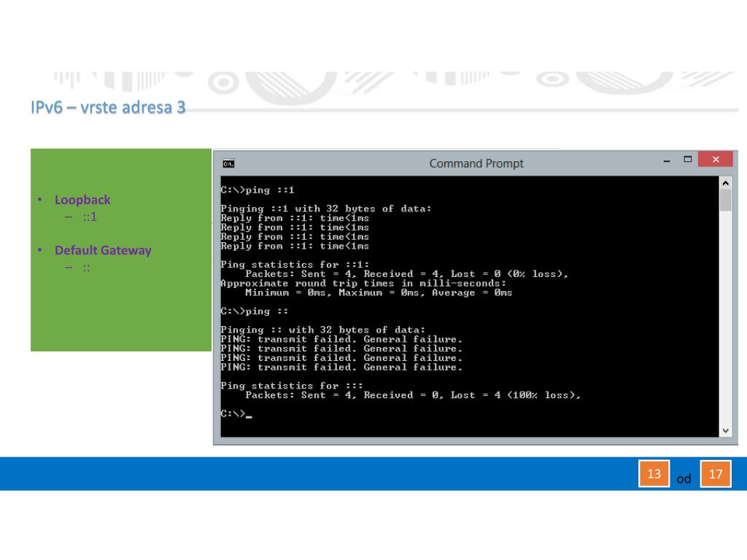Minimize the Command Prompt window
Viewport: 747px width, 560px height.
(x=667, y=161)
